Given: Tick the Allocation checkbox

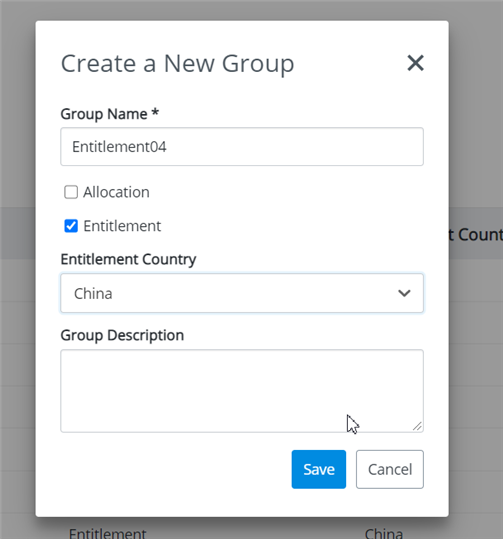Looking at the screenshot, I should (71, 192).
